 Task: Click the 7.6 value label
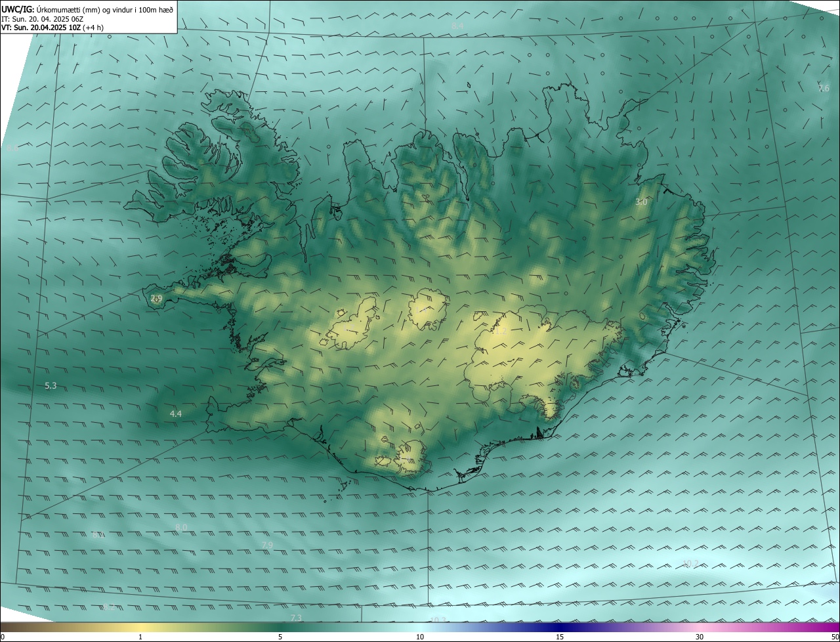point(824,88)
